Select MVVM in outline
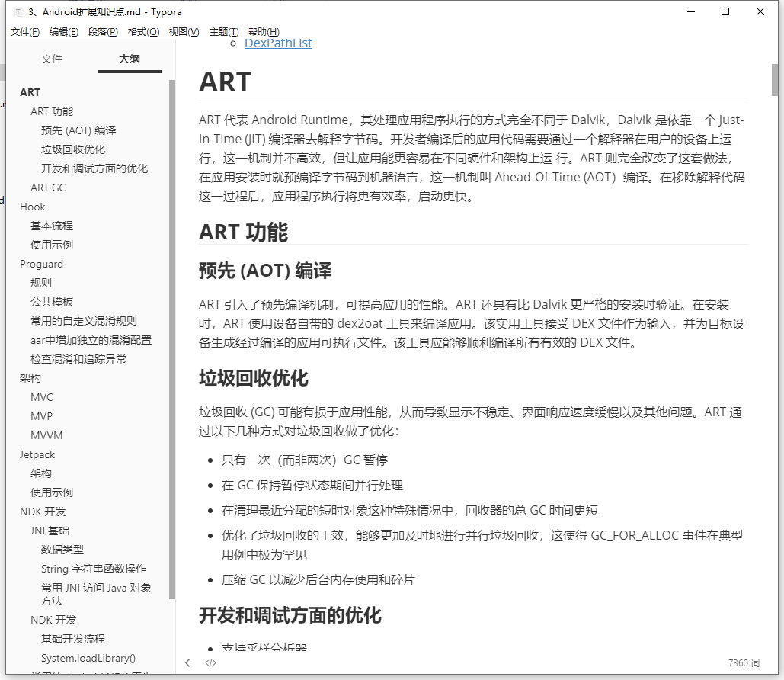 click(46, 435)
